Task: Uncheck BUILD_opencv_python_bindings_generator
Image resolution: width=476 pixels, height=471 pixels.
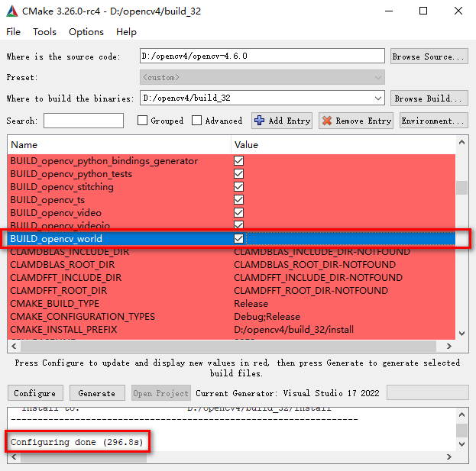Action: point(238,161)
